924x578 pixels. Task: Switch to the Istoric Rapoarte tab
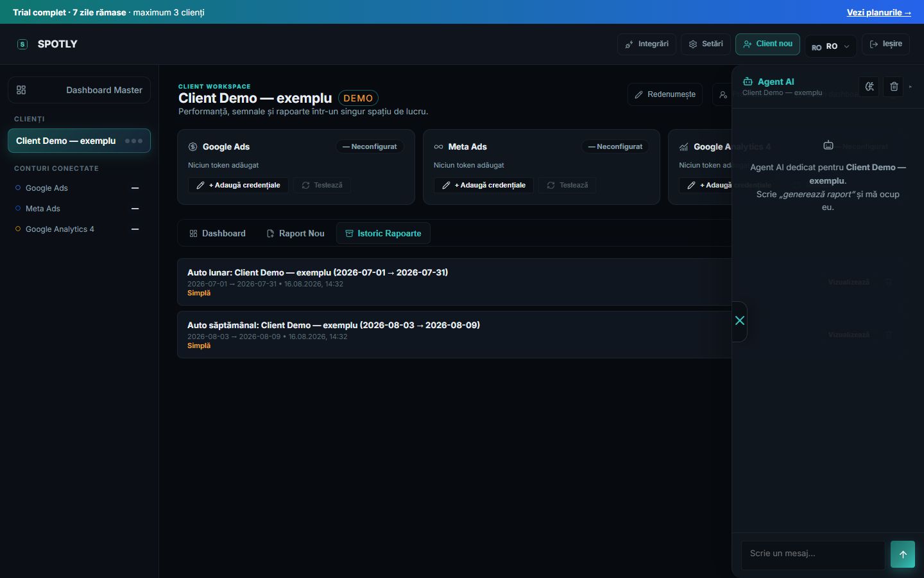tap(383, 234)
